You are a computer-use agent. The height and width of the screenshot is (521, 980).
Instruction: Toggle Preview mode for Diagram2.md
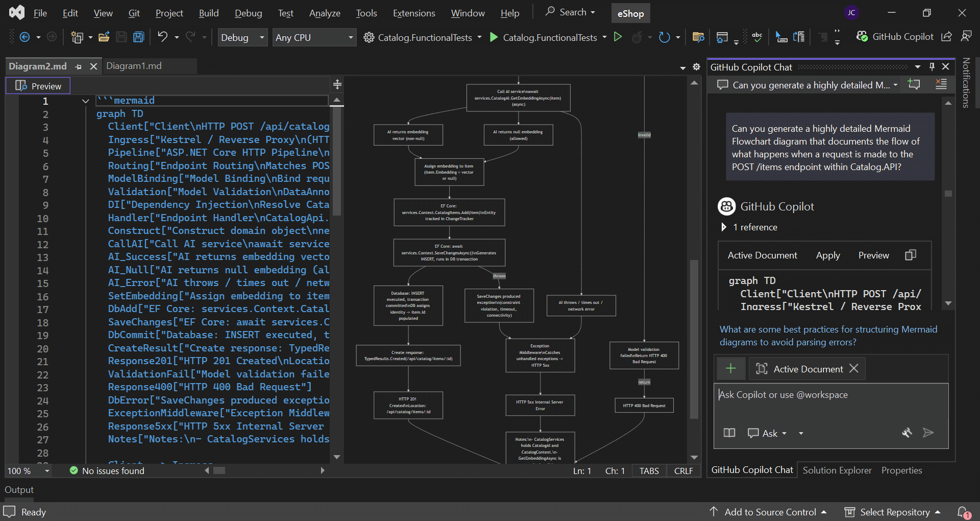[x=38, y=85]
